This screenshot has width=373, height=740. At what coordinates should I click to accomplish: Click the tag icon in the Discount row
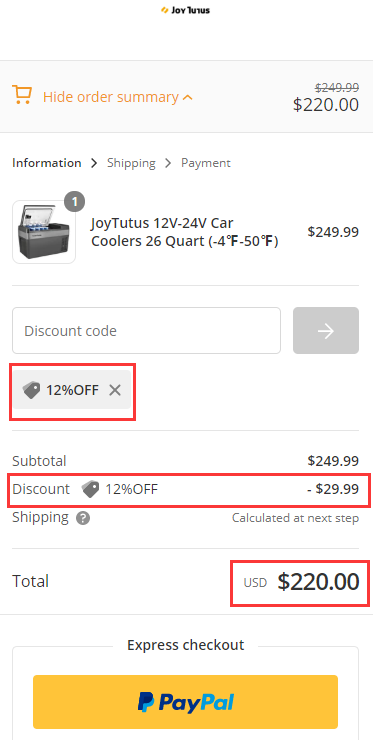click(x=90, y=489)
